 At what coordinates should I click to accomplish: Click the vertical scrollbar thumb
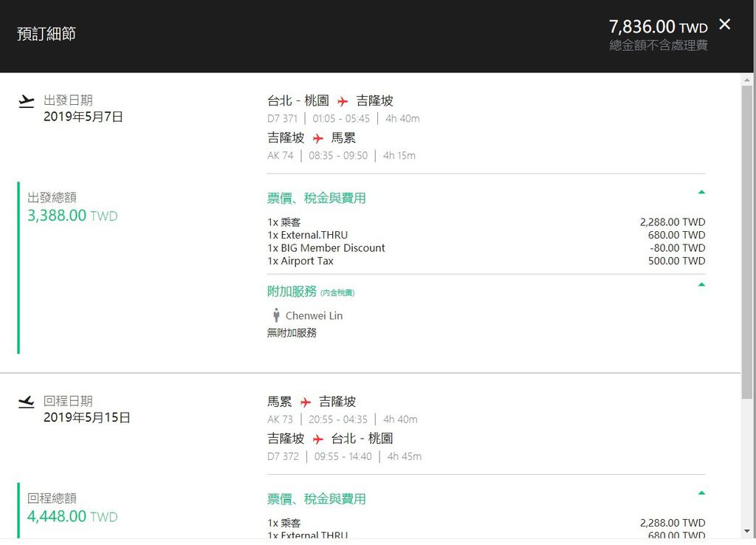point(747,244)
